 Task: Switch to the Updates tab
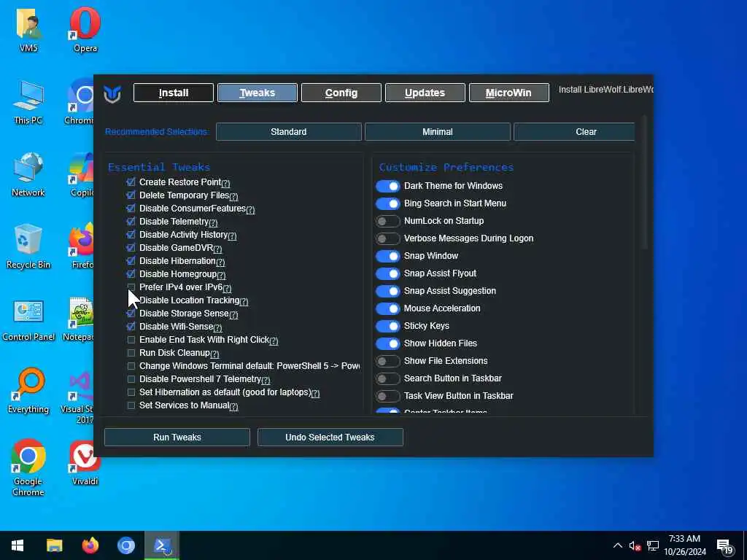[425, 93]
